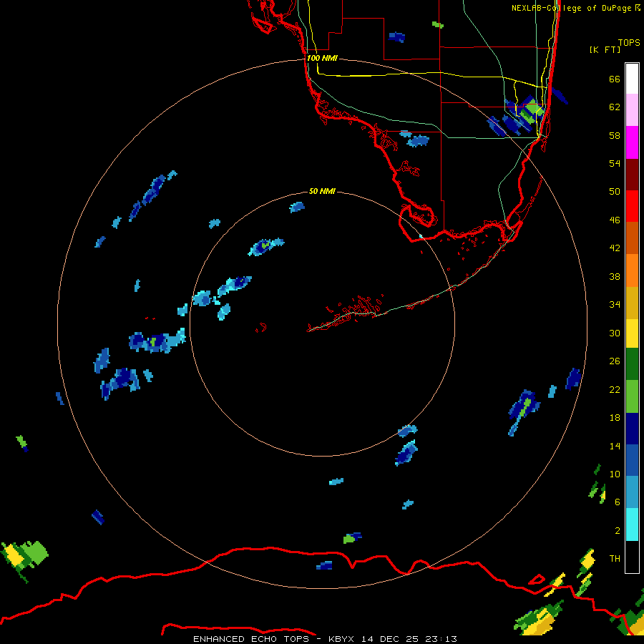Click the gold legend swatch
Image resolution: width=644 pixels, height=644 pixels.
click(632, 303)
